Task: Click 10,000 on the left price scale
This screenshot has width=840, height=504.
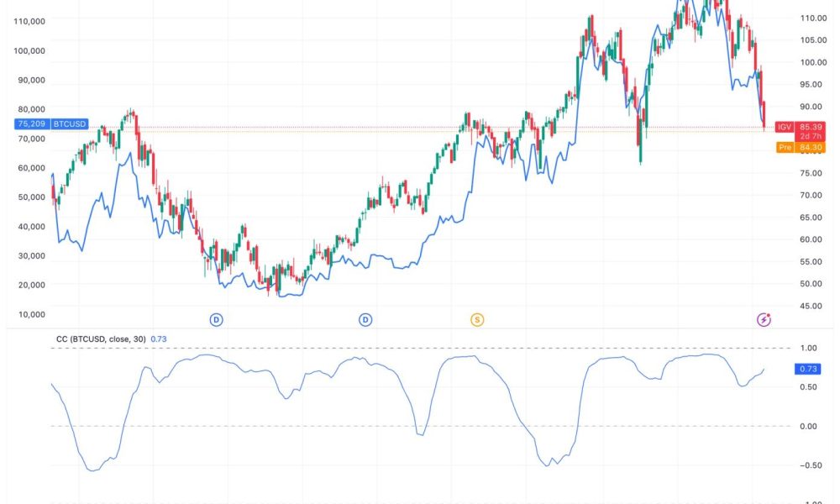Action: [30, 314]
